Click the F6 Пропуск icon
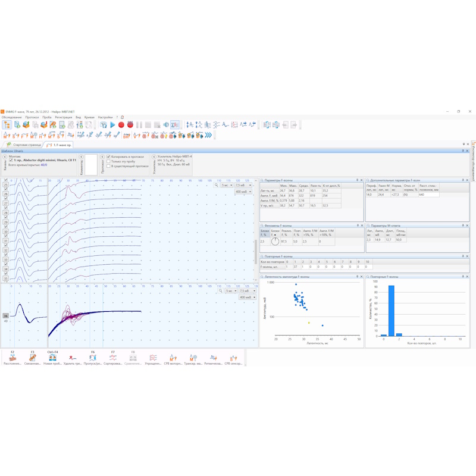Image resolution: width=476 pixels, height=476 pixels. tap(93, 358)
